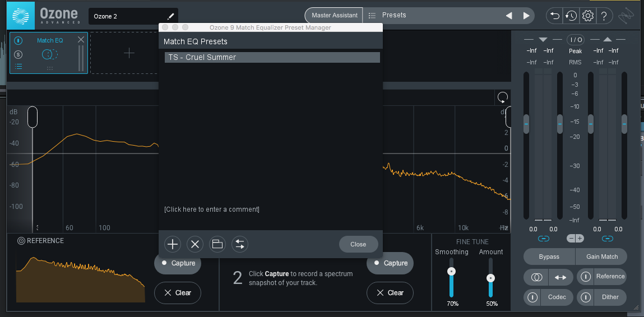Open the help question mark icon

tap(604, 16)
